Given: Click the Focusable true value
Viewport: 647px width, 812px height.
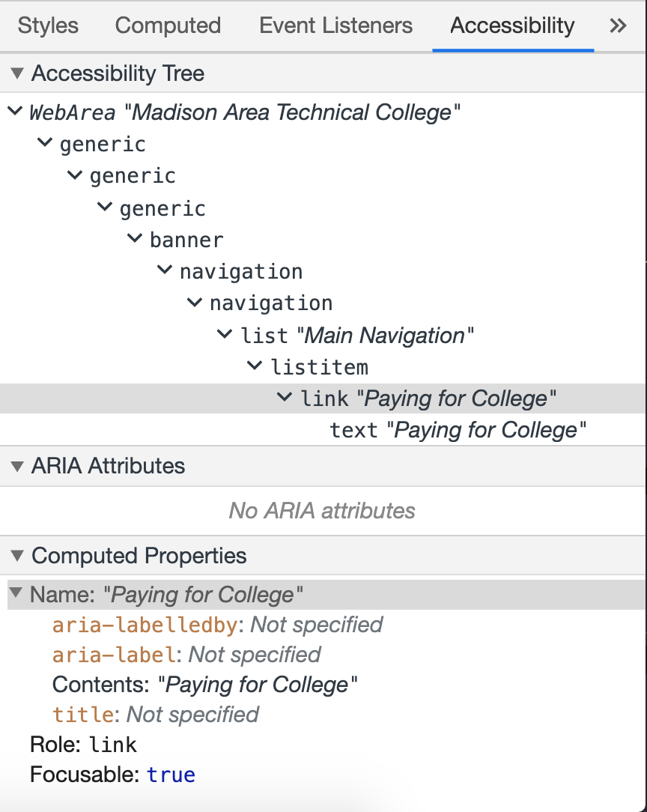Looking at the screenshot, I should click(171, 775).
